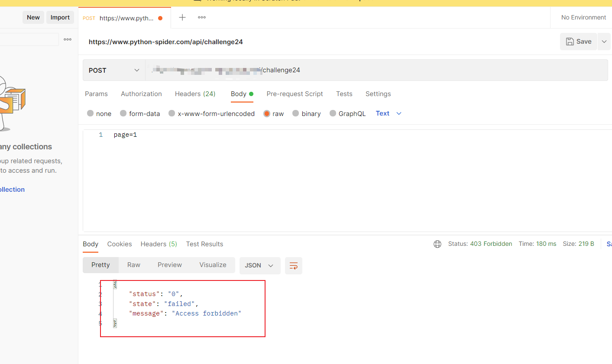Open the POST method dropdown
Viewport: 612px width, 364px height.
[113, 70]
